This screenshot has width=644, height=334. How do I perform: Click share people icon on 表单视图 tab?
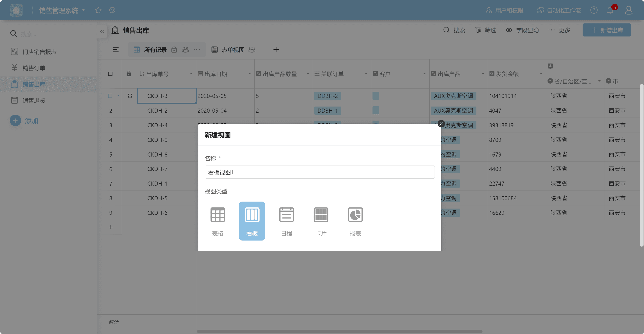(x=252, y=50)
